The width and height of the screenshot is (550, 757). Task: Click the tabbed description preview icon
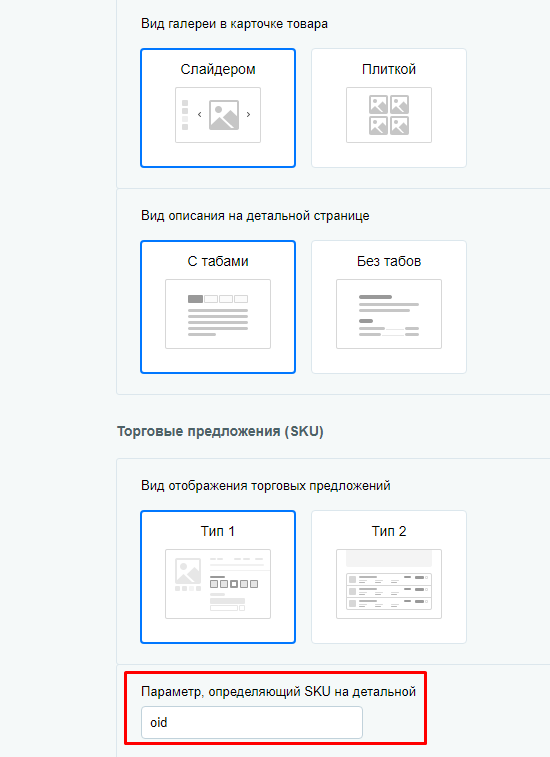pyautogui.click(x=218, y=314)
